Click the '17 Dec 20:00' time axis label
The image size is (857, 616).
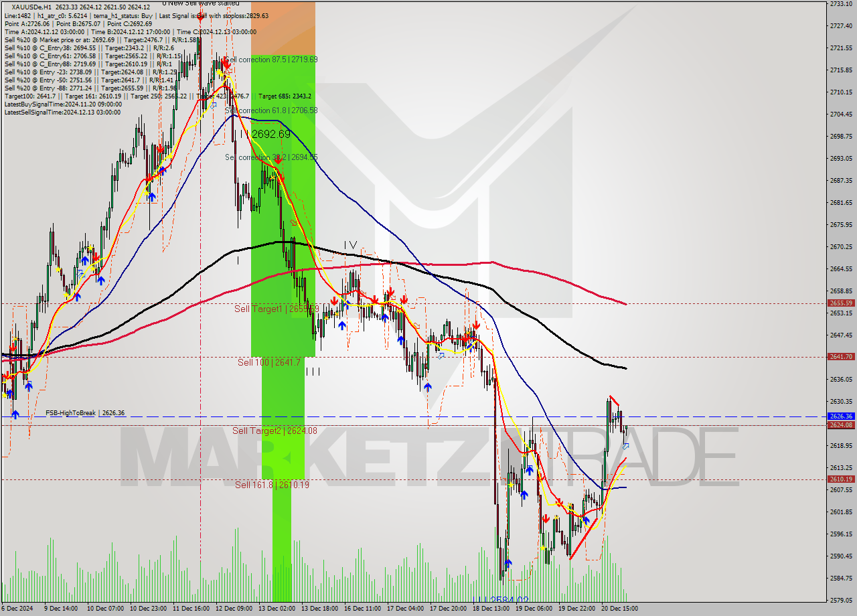pos(448,609)
